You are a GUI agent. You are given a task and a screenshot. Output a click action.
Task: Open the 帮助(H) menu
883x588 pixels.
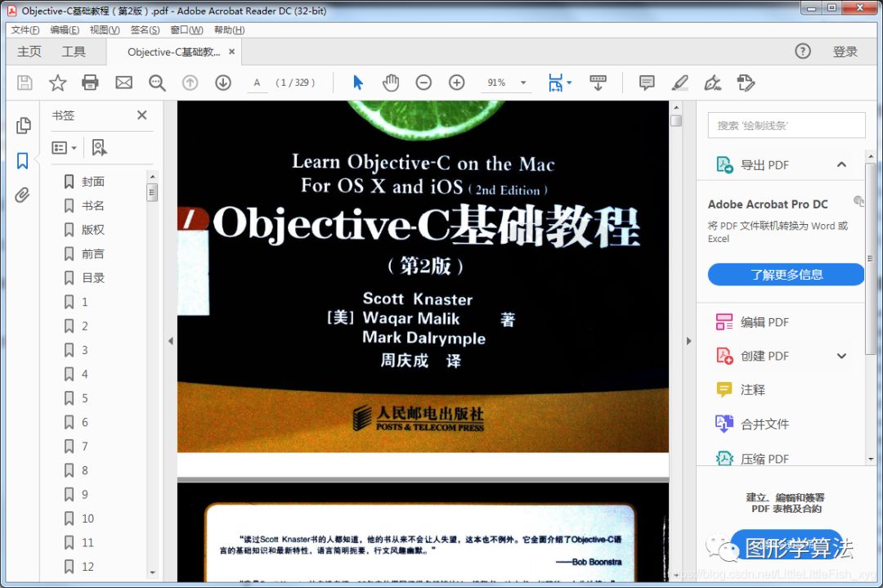(x=229, y=30)
